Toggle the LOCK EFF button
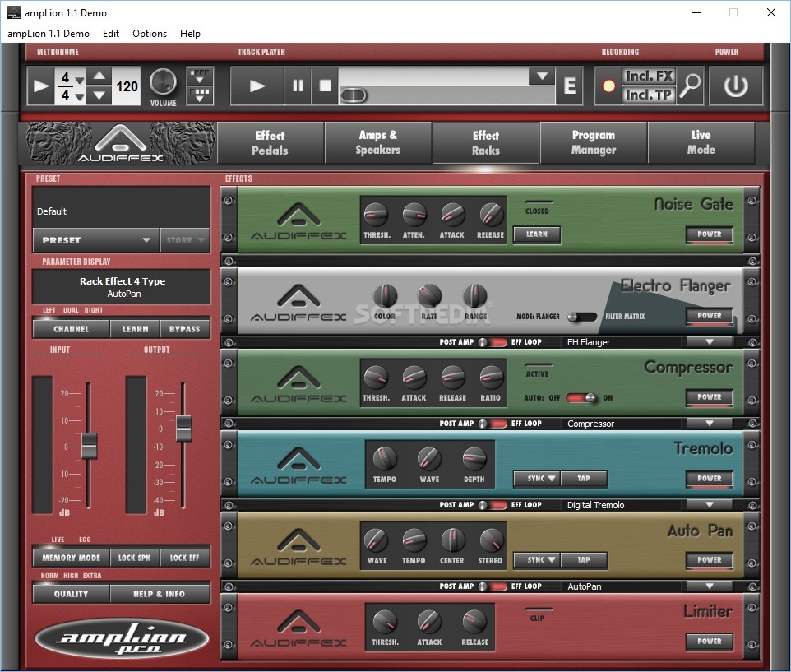The width and height of the screenshot is (791, 672). pyautogui.click(x=185, y=558)
